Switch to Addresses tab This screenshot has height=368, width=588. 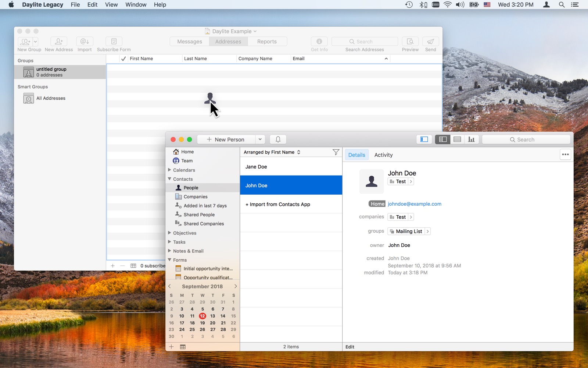tap(228, 42)
